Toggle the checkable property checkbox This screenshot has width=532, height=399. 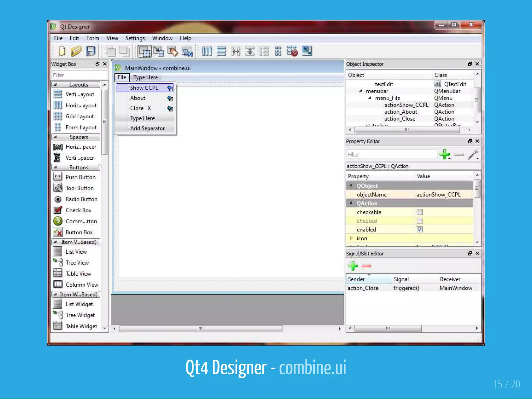click(420, 212)
